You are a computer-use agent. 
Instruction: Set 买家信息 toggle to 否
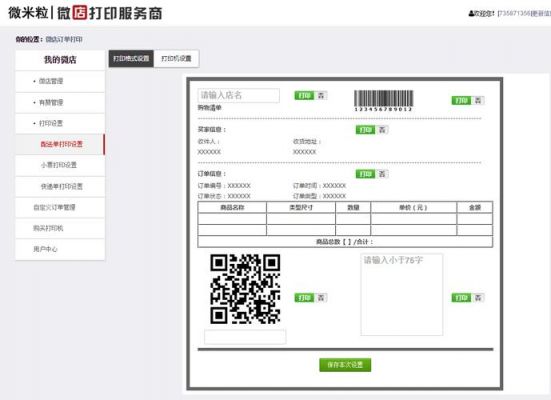[x=382, y=130]
